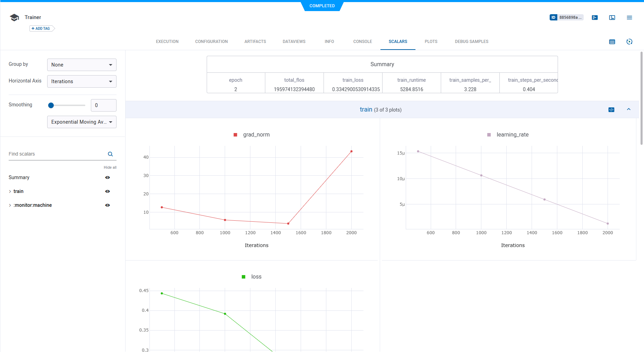Open the task description icon in header
Screen dimensions: 644x352
pyautogui.click(x=595, y=18)
